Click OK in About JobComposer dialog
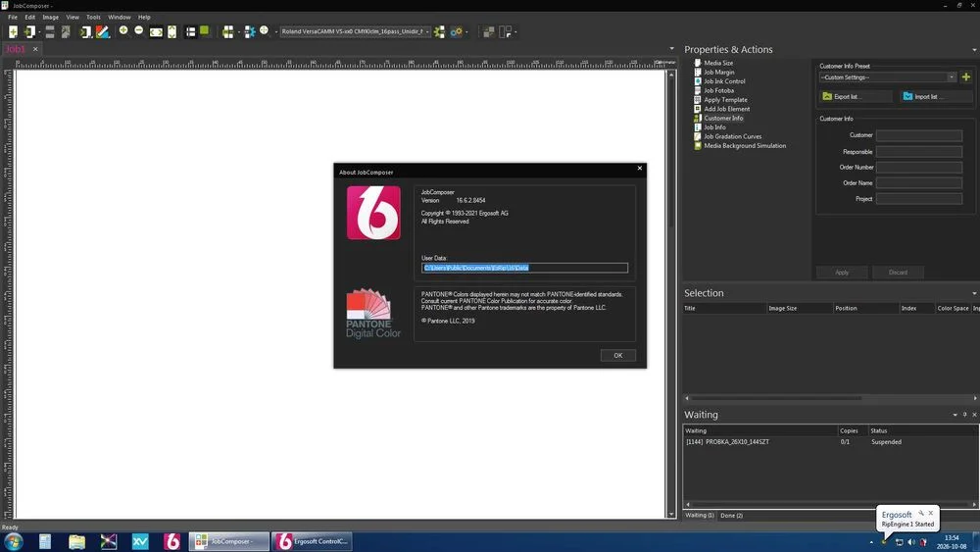The image size is (980, 552). (618, 355)
